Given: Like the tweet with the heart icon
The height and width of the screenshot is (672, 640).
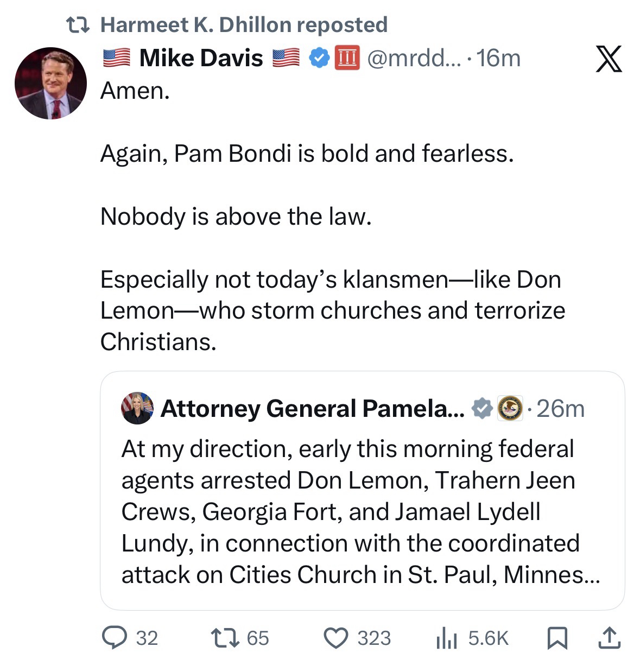Looking at the screenshot, I should 335,638.
